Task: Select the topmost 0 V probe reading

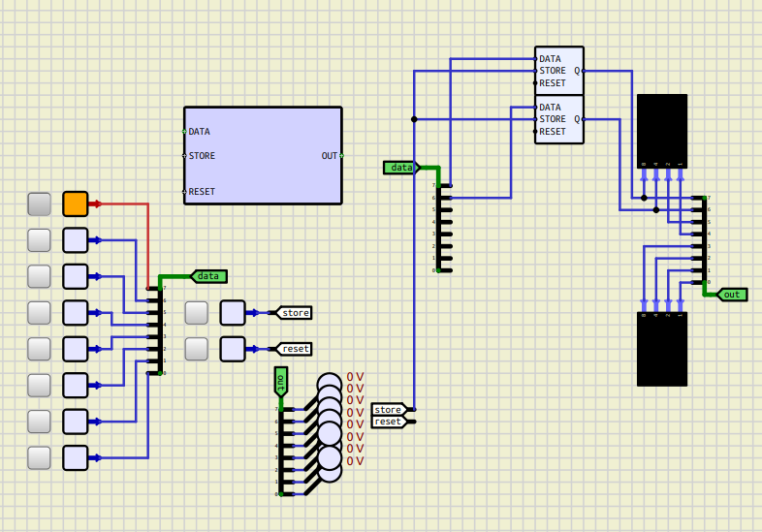Action: (x=355, y=377)
